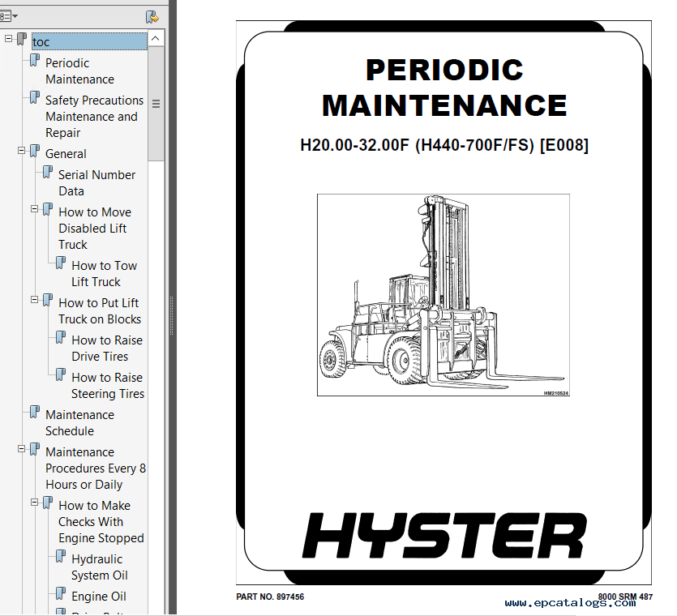The image size is (677, 616).
Task: Click the Engine Oil bookmark icon
Action: pyautogui.click(x=61, y=593)
